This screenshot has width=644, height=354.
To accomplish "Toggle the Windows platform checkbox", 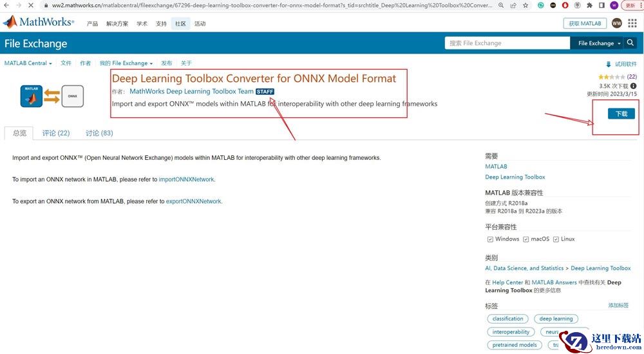I will pos(490,239).
